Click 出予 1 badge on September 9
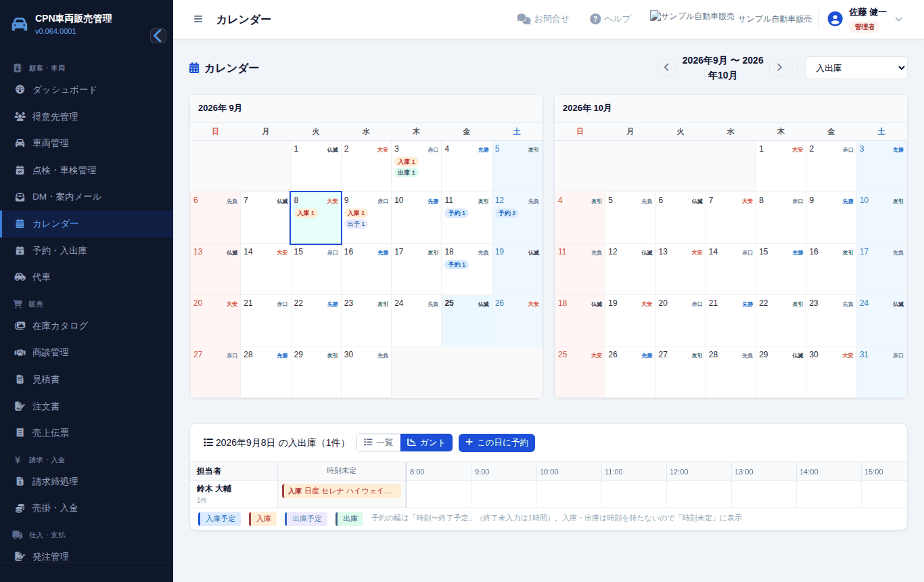924x582 pixels. (356, 224)
